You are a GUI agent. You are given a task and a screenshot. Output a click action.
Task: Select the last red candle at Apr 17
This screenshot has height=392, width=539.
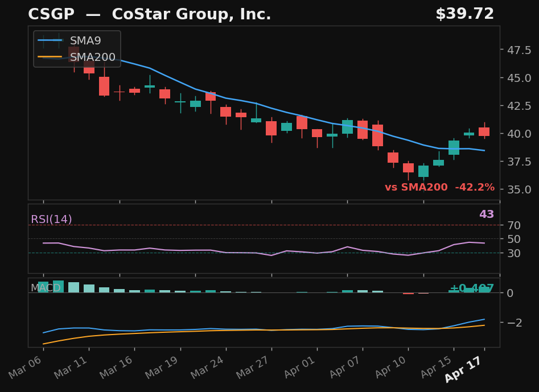click(x=484, y=132)
